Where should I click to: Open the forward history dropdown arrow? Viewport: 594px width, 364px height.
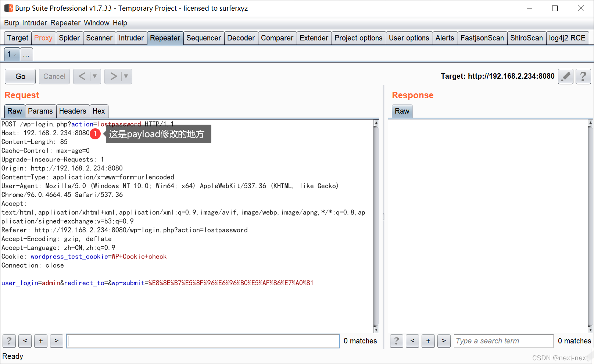tap(126, 76)
